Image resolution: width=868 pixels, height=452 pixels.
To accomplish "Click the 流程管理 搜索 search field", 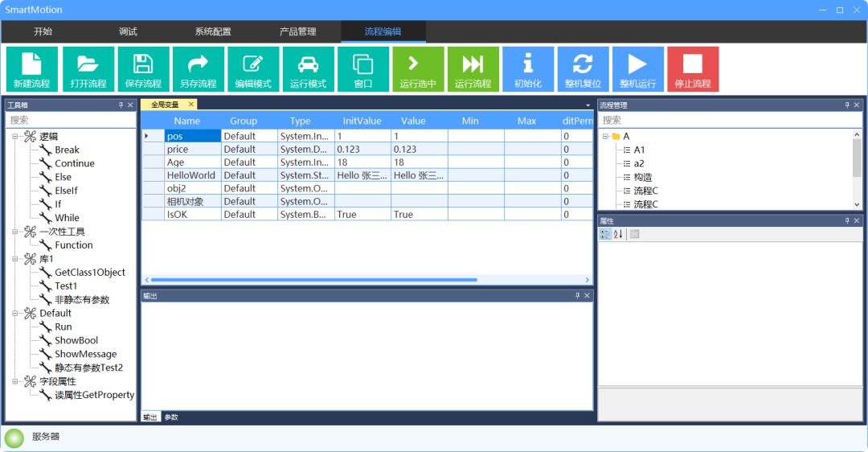I will click(x=730, y=120).
